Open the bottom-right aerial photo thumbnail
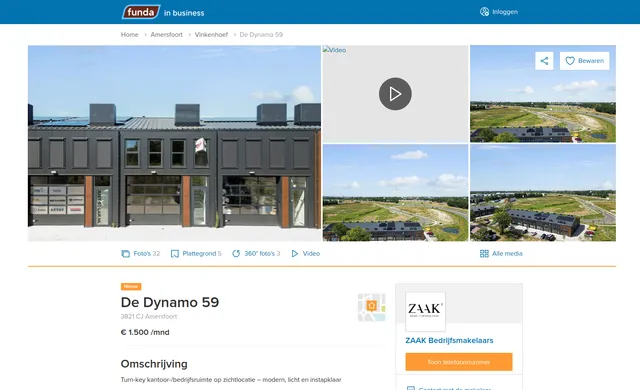This screenshot has width=640, height=390. [543, 193]
